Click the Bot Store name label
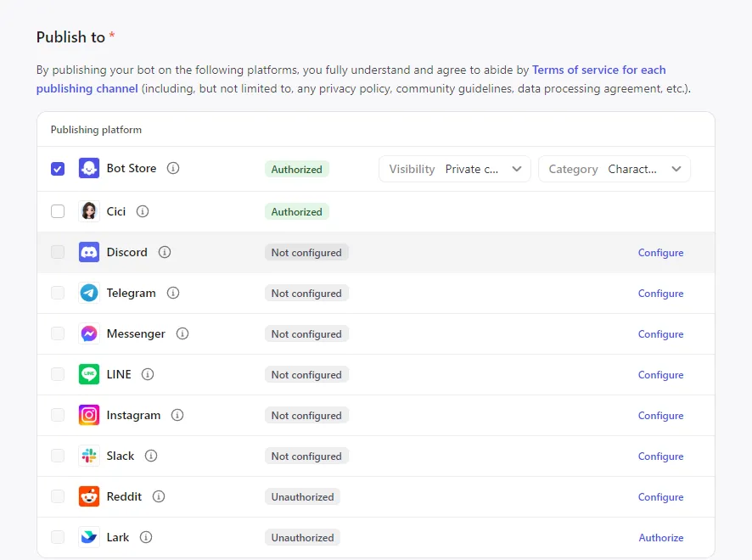 point(132,168)
